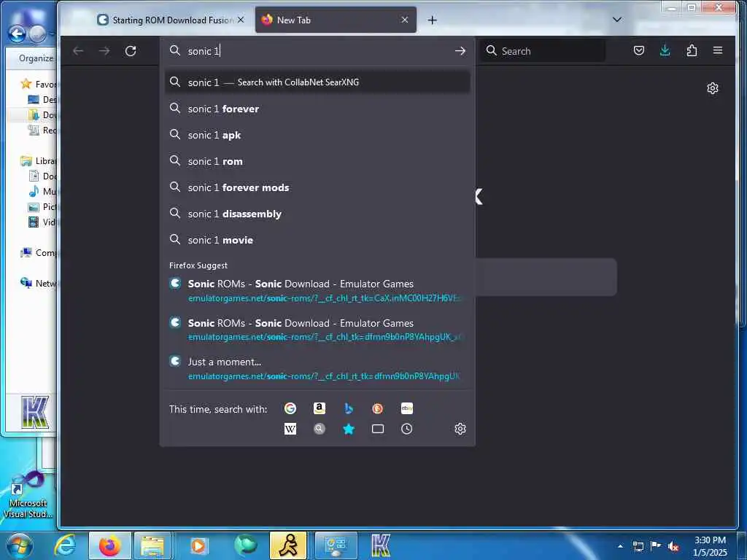
Task: Select the 'sonic 1 apk' suggestion
Action: [x=317, y=135]
